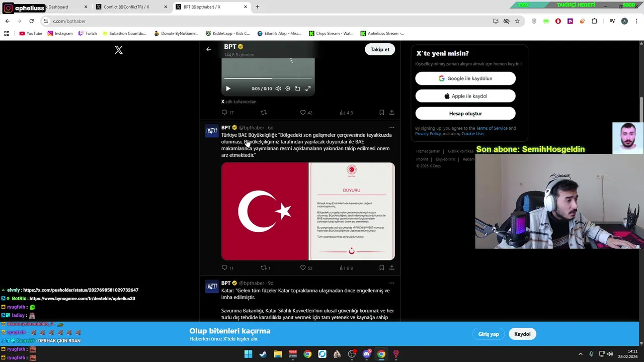Bookmark this page with the star icon
The height and width of the screenshot is (362, 644).
(x=517, y=21)
